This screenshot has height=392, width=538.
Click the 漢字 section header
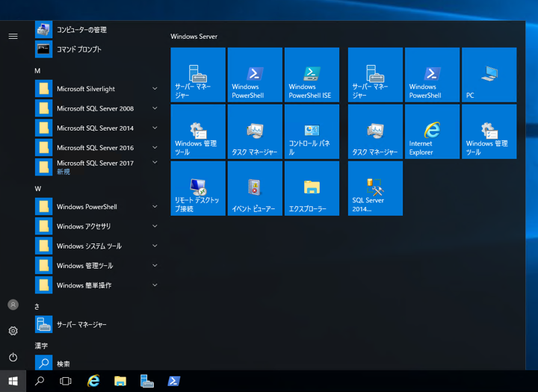(41, 346)
